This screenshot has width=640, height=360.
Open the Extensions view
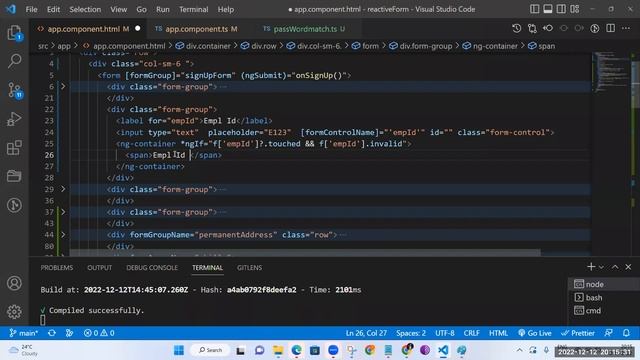tap(14, 147)
